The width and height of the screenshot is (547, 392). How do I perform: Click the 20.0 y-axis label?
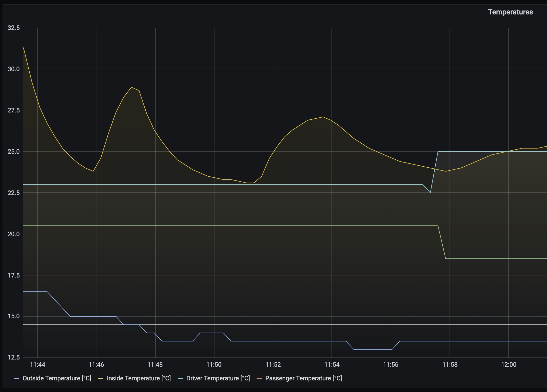point(14,234)
